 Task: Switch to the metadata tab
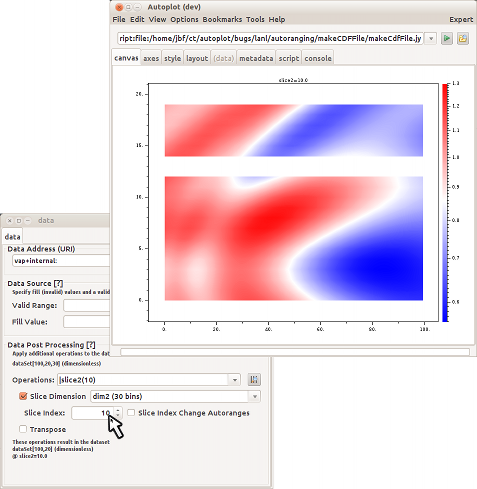point(256,58)
